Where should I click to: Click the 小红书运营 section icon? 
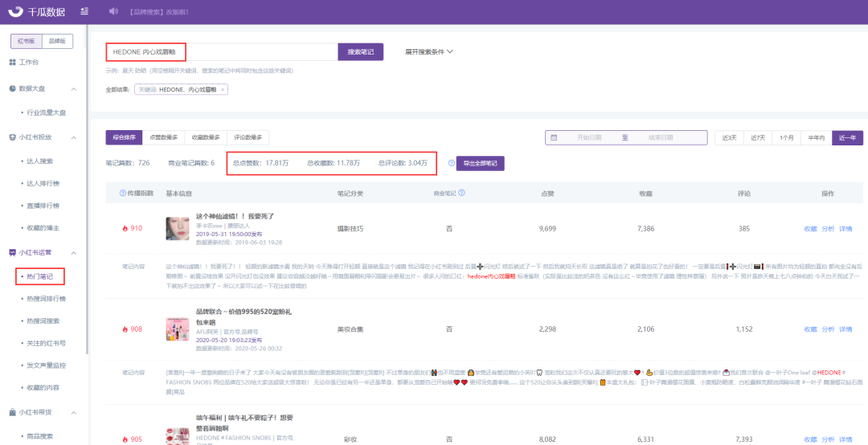click(12, 252)
